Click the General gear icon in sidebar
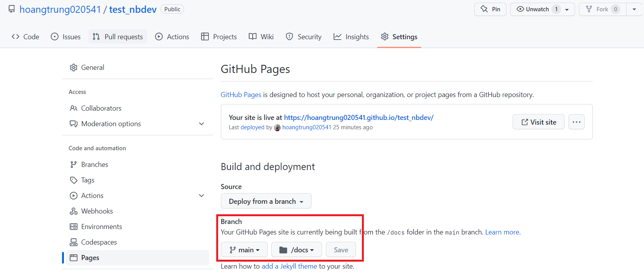The height and width of the screenshot is (276, 644). tap(74, 68)
